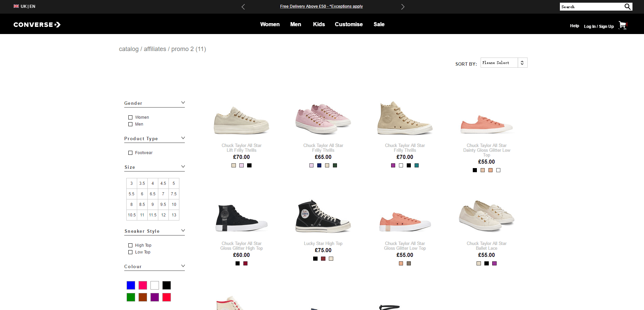644x310 pixels.
Task: Filter by red colour swatch
Action: coord(166,297)
